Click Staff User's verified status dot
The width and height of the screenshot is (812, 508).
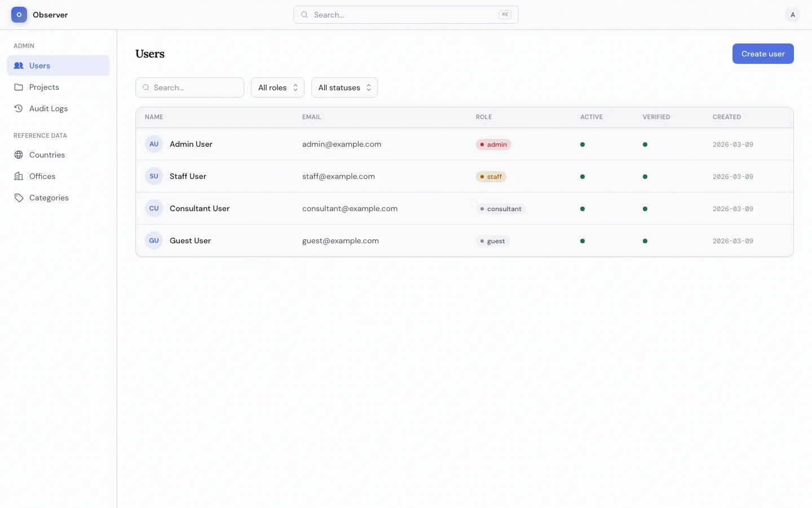tap(645, 177)
